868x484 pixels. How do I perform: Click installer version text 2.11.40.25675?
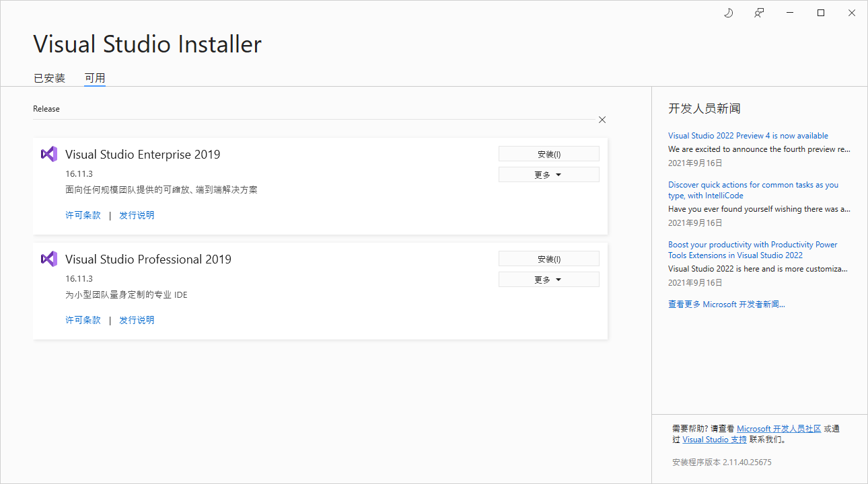click(x=722, y=462)
